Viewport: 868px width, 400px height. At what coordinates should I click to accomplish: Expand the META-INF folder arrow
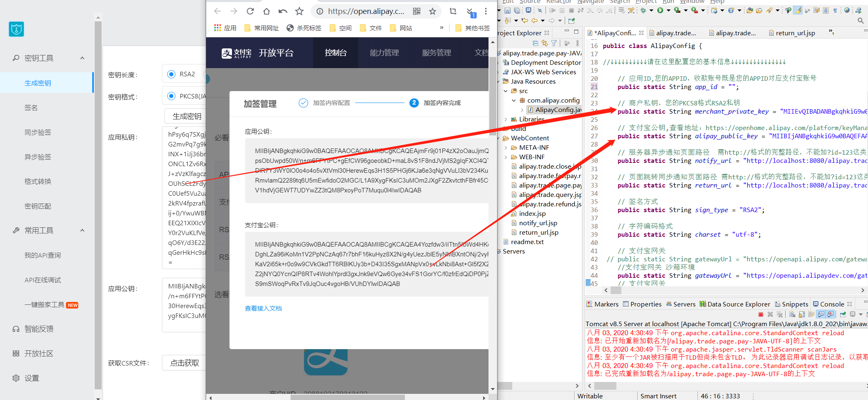[506, 148]
